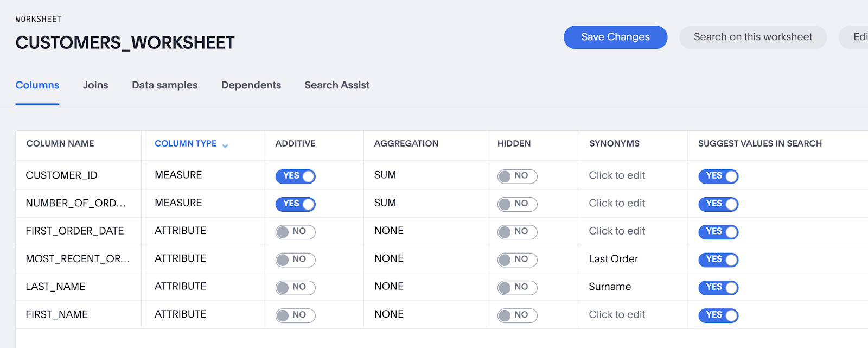Open the Data samples tab
This screenshot has height=348, width=868.
point(164,85)
